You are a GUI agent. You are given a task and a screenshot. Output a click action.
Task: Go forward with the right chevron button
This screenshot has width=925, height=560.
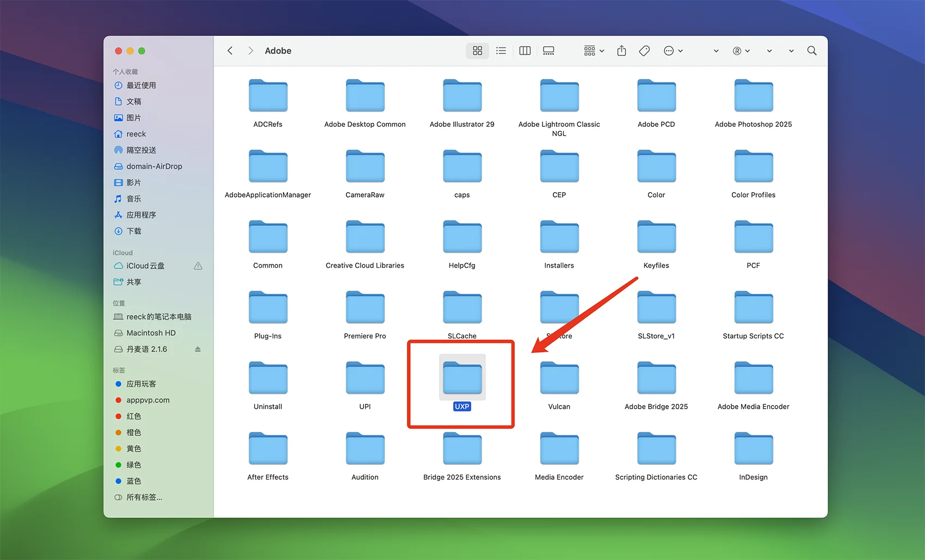[x=250, y=51]
